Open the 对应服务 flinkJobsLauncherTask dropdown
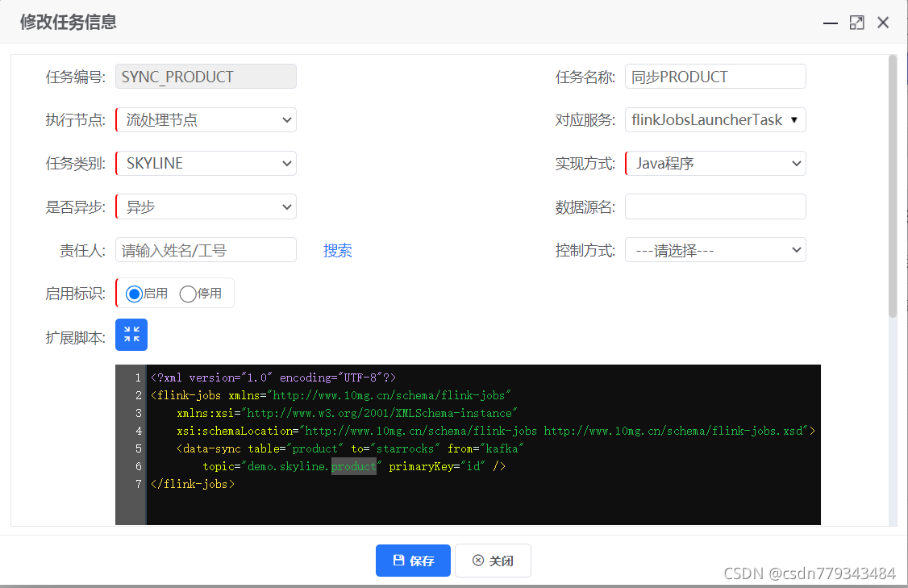 [x=715, y=120]
